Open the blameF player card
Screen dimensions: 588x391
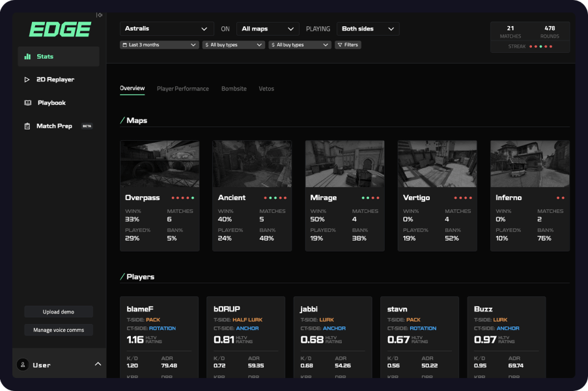(159, 336)
